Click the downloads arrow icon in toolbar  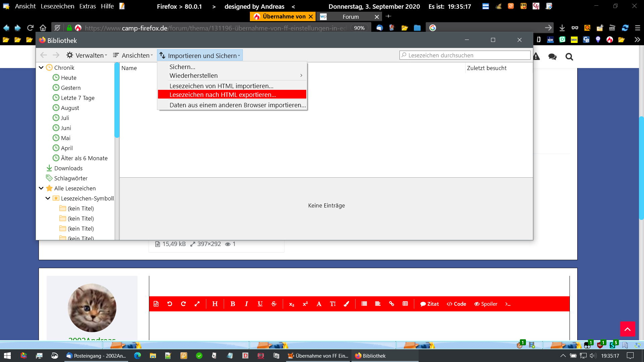(562, 28)
